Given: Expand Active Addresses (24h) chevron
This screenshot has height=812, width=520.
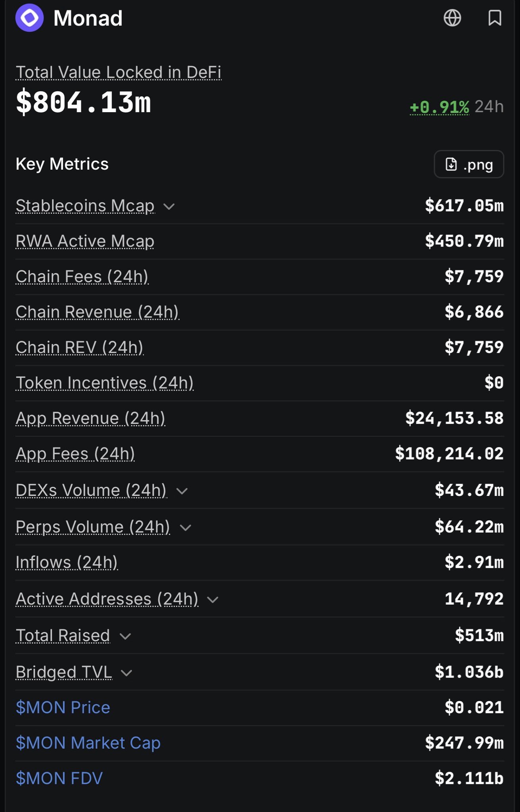Looking at the screenshot, I should pyautogui.click(x=213, y=600).
